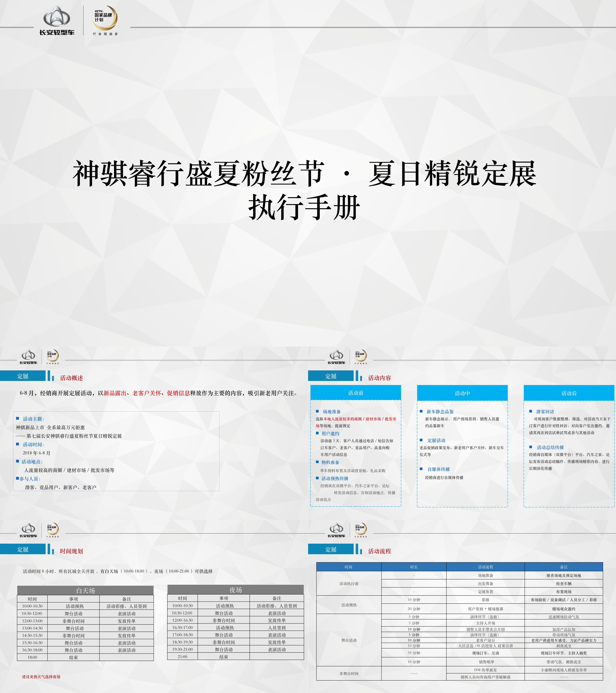Click the 出发筹备 cell
This screenshot has width=616, height=693.
pos(485,584)
